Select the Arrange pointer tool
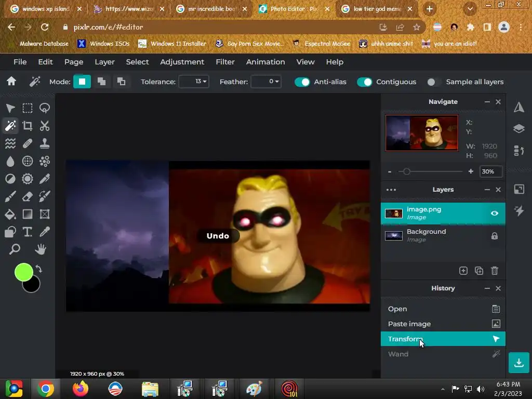Image resolution: width=532 pixels, height=399 pixels. pos(10,108)
